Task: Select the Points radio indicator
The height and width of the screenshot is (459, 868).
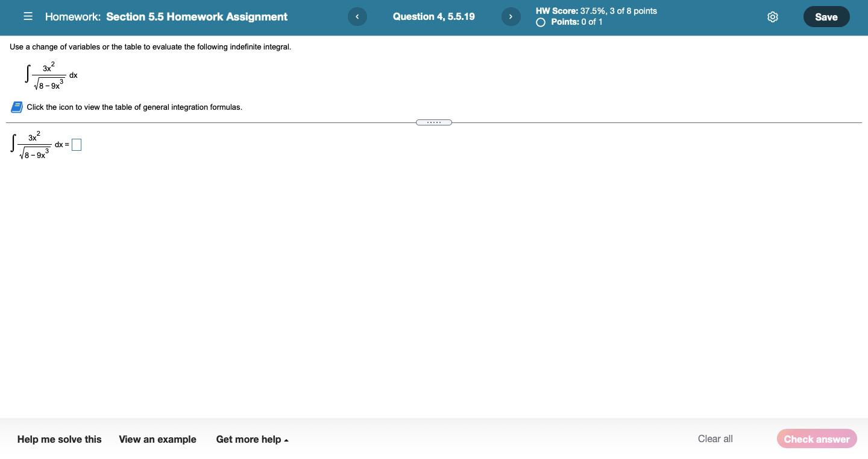Action: point(541,22)
